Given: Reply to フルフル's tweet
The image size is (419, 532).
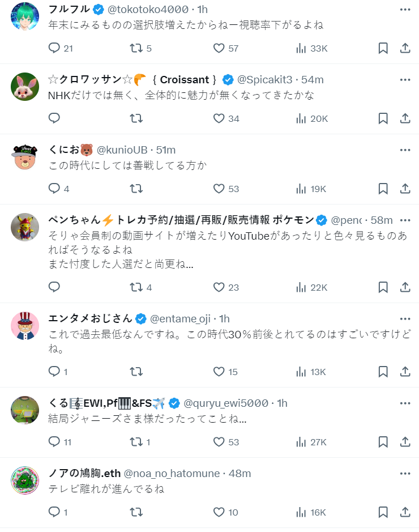Looking at the screenshot, I should [x=54, y=48].
